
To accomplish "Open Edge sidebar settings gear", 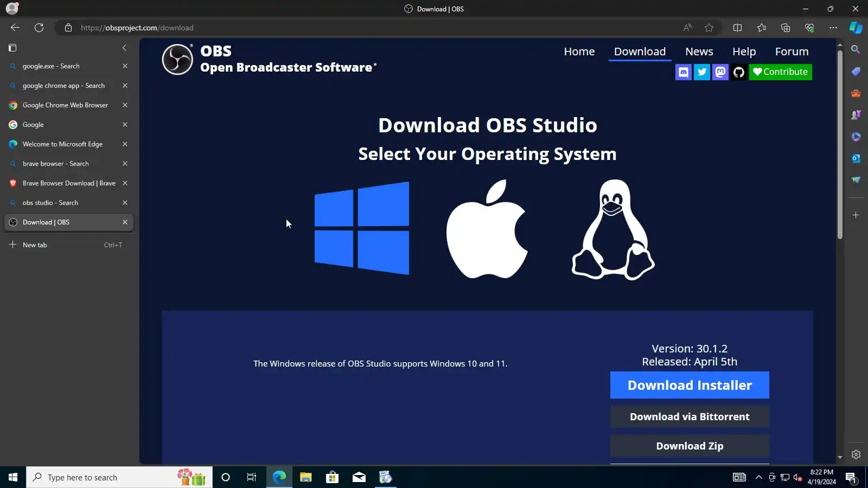I will pyautogui.click(x=856, y=454).
